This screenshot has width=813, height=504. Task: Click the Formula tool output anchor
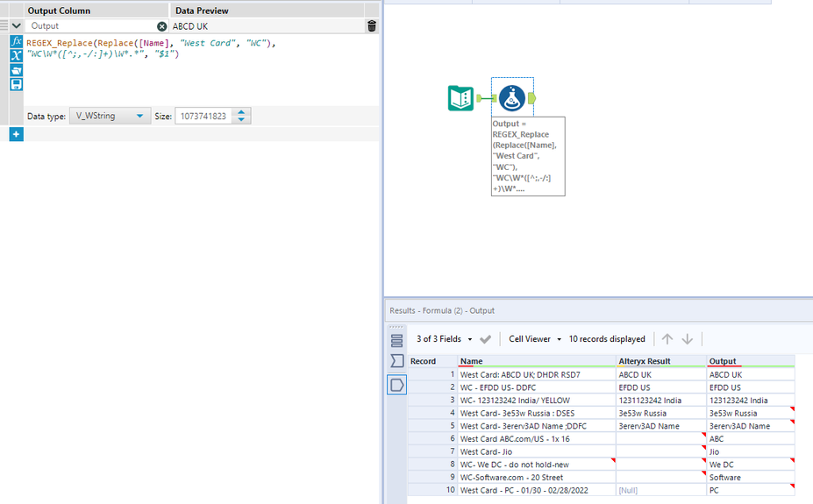[532, 98]
